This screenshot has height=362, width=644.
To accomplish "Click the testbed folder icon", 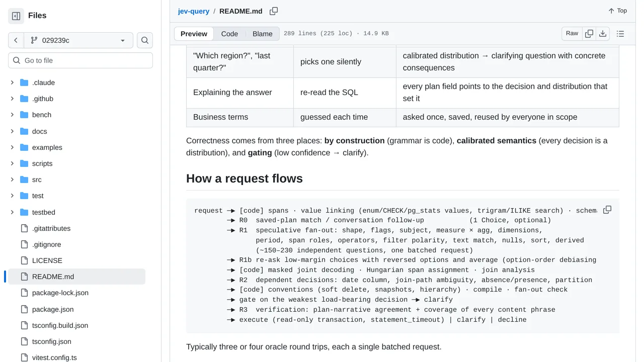I will coord(24,212).
